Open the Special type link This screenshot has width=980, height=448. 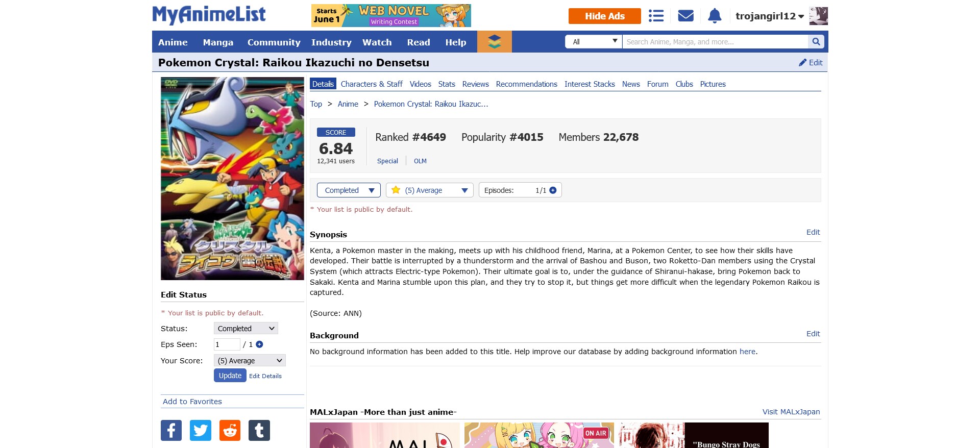387,161
